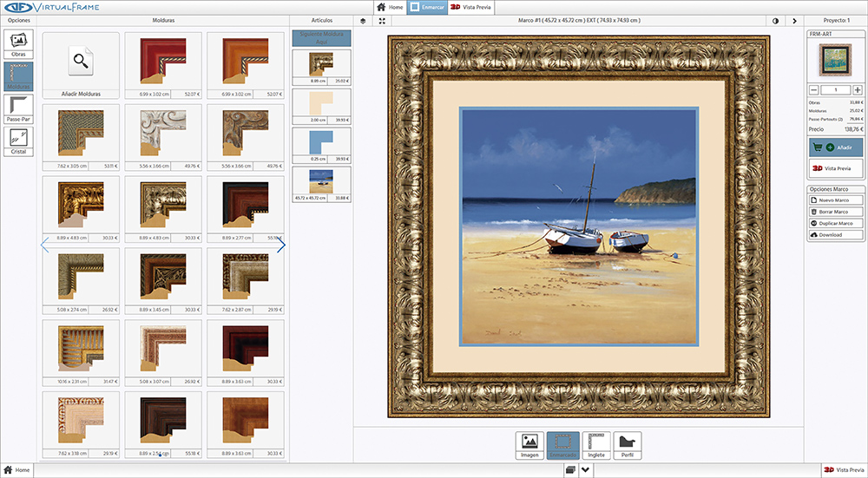Image resolution: width=868 pixels, height=478 pixels.
Task: Choose the 7.62 x 2.87 cm molding
Action: tap(246, 281)
